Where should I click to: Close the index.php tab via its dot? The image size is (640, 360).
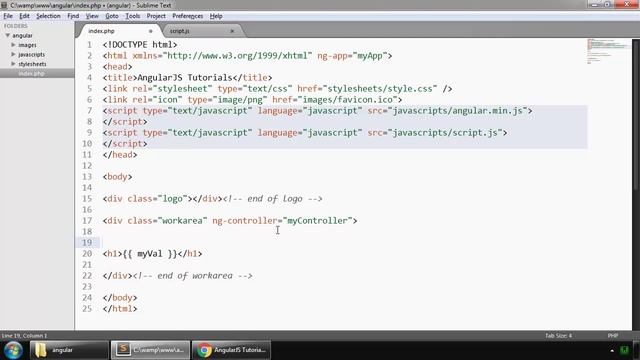click(151, 31)
